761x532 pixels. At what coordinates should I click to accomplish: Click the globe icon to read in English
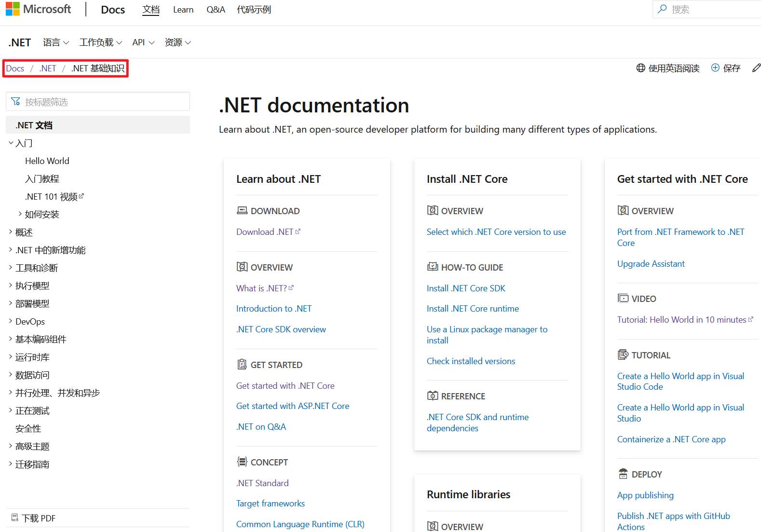click(640, 68)
